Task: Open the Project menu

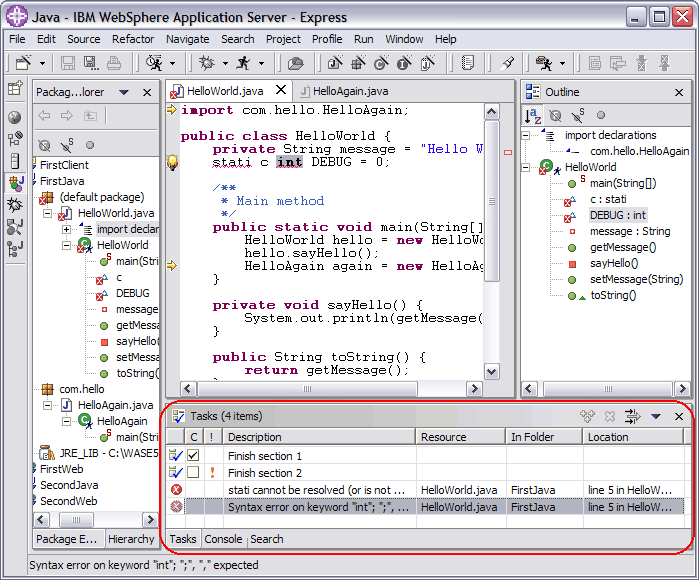Action: click(283, 39)
